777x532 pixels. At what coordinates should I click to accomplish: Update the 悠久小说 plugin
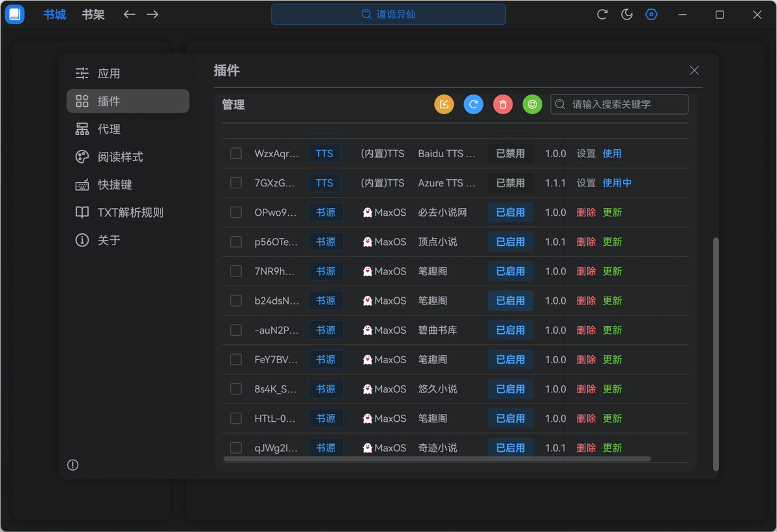click(x=612, y=389)
